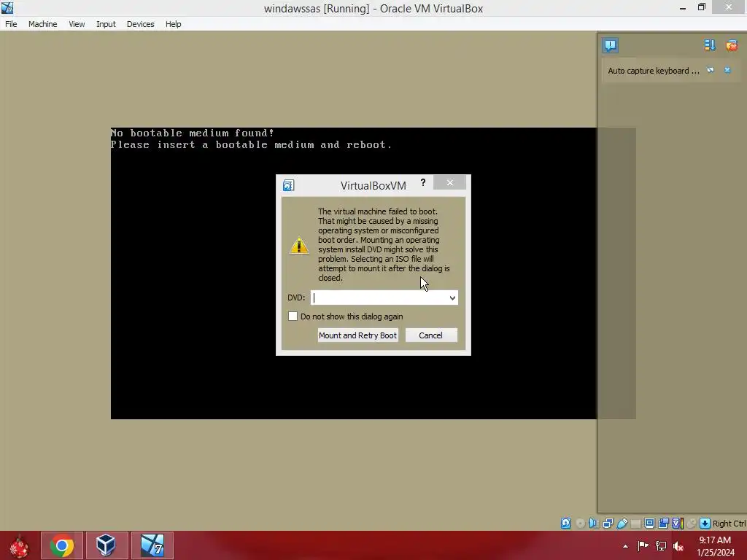Click the network adapters status icon
The height and width of the screenshot is (560, 747).
pos(608,524)
